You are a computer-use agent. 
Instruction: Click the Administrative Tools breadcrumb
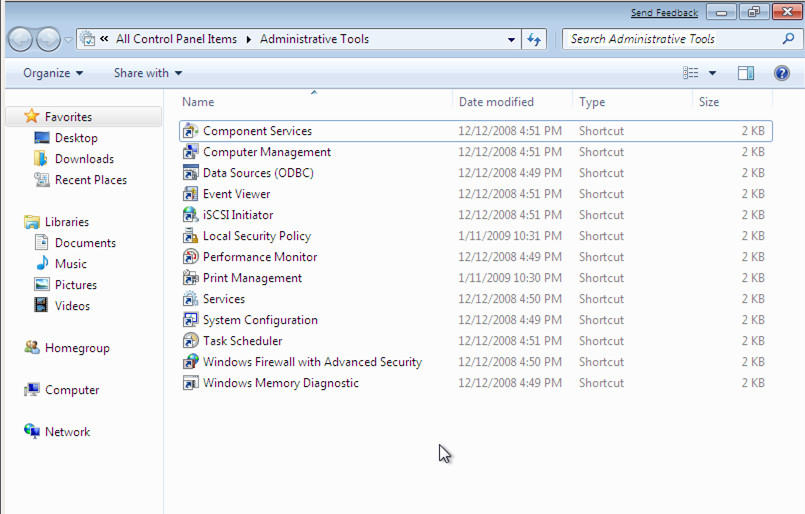314,39
